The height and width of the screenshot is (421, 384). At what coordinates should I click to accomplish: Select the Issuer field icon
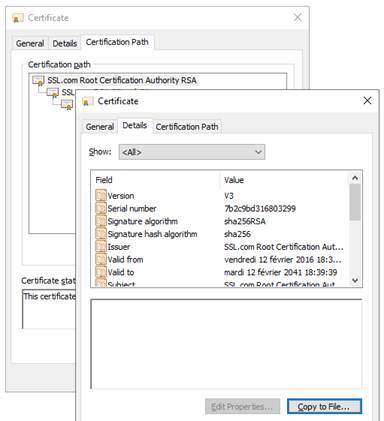coord(101,247)
